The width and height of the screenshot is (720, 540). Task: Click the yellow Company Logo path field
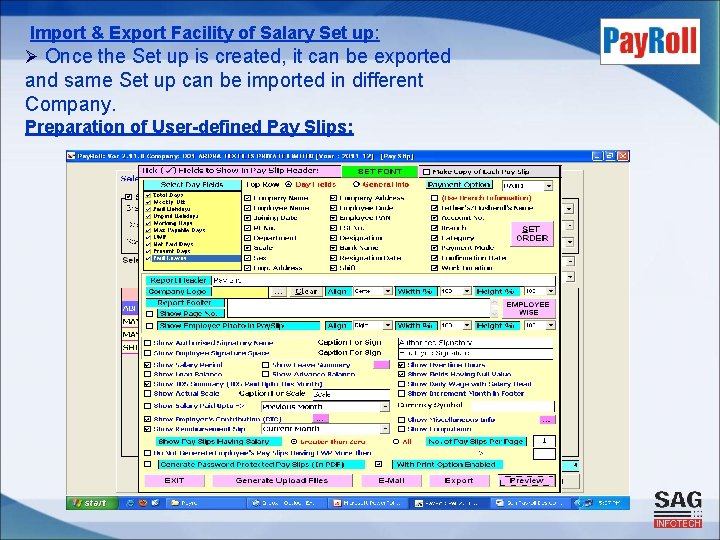pyautogui.click(x=240, y=292)
